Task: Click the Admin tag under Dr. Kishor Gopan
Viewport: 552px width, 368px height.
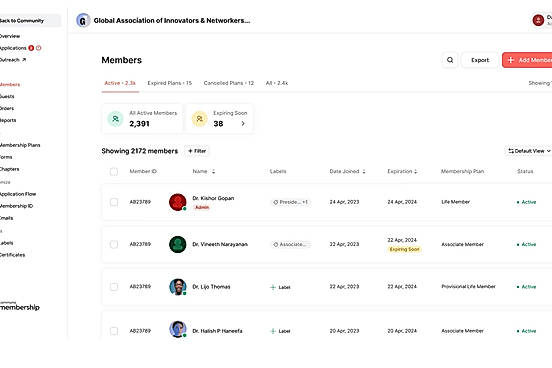Action: (x=202, y=207)
